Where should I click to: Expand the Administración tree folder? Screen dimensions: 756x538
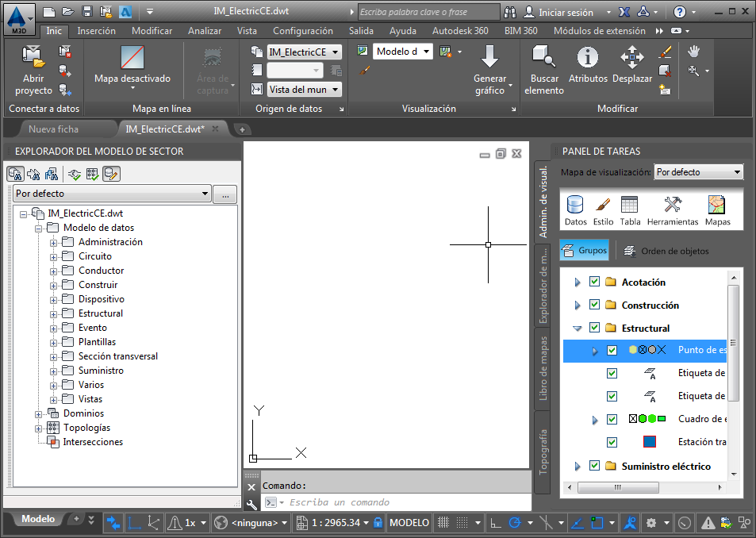[x=53, y=243]
